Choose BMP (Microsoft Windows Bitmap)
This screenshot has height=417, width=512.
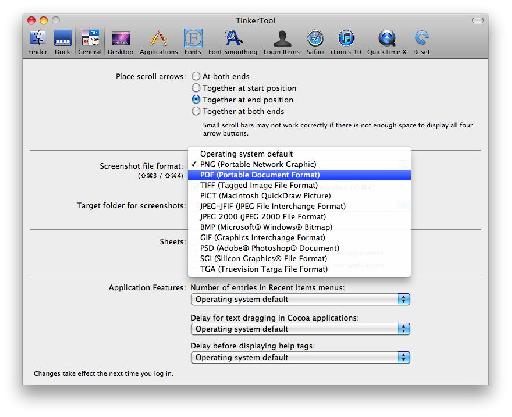[x=299, y=227]
